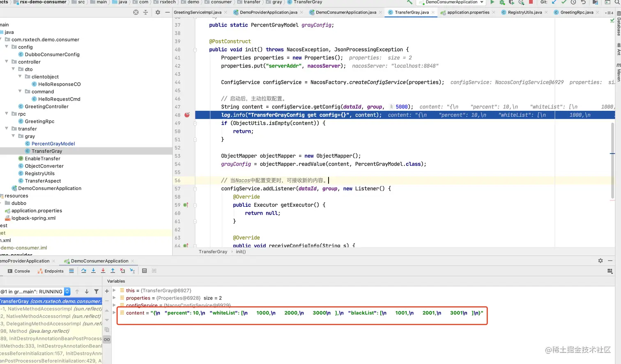Collapse all in Project panel toolbar
This screenshot has height=364, width=621.
tap(145, 12)
